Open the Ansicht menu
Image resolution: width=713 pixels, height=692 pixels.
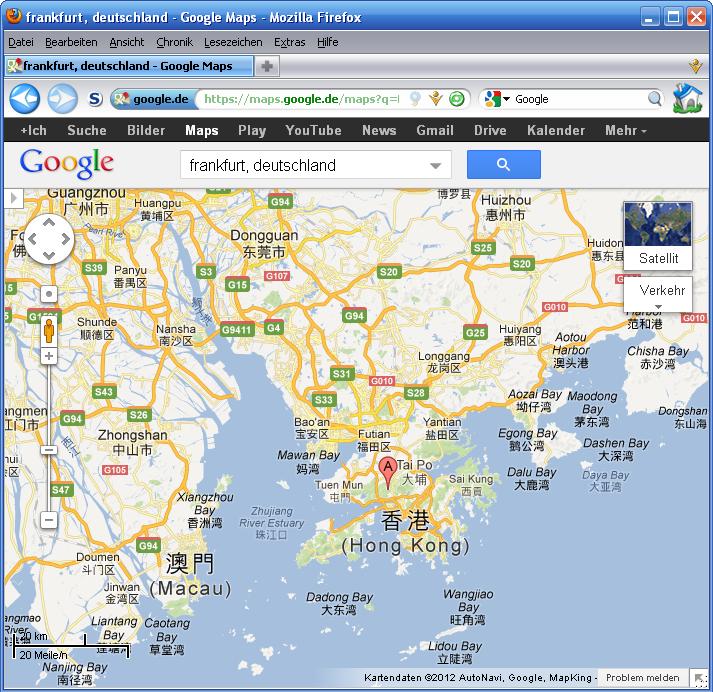click(126, 42)
